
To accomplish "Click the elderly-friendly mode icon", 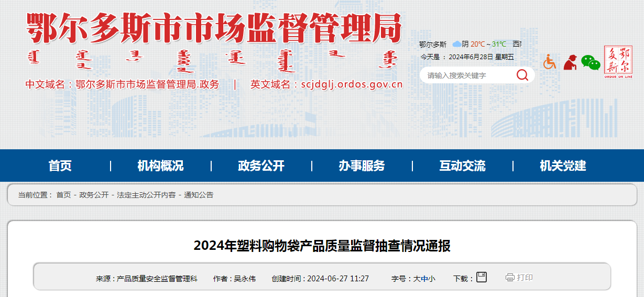I will (x=570, y=62).
